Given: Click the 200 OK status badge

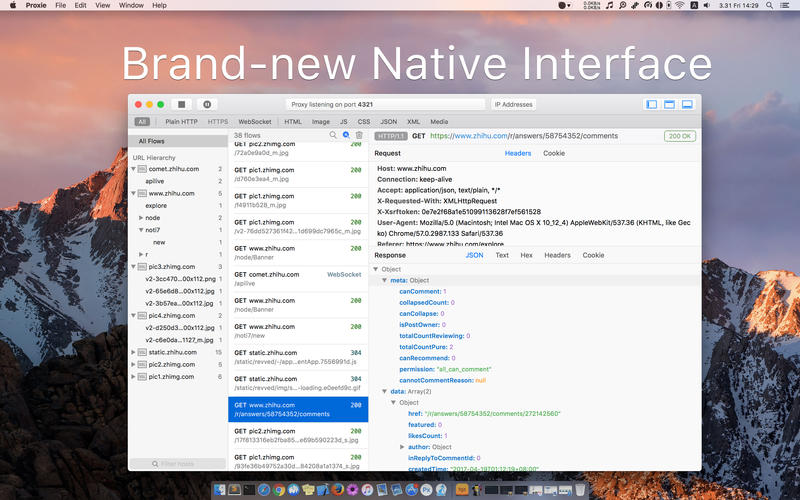Looking at the screenshot, I should coord(680,136).
